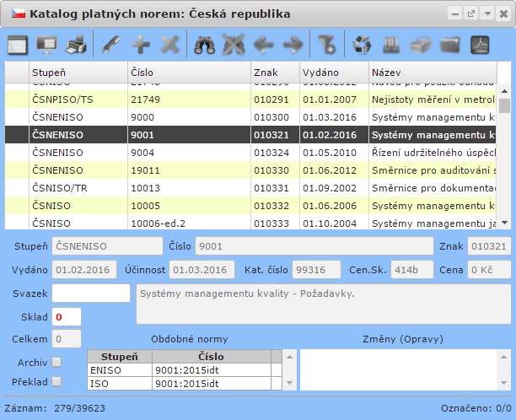This screenshot has height=420, width=516.
Task: Click the Stupeň header in Obdobné normy table
Action: tap(120, 357)
